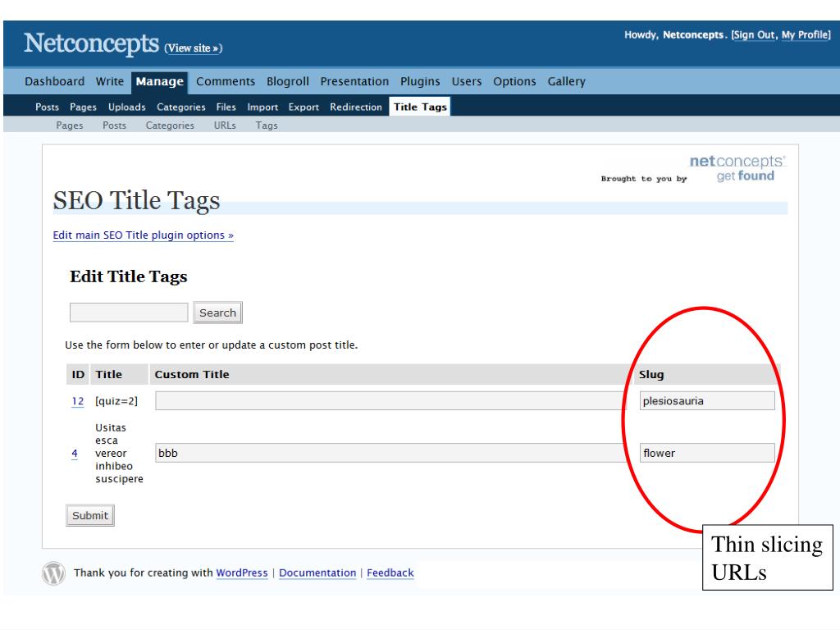
Task: Click the ID column header
Action: point(78,374)
